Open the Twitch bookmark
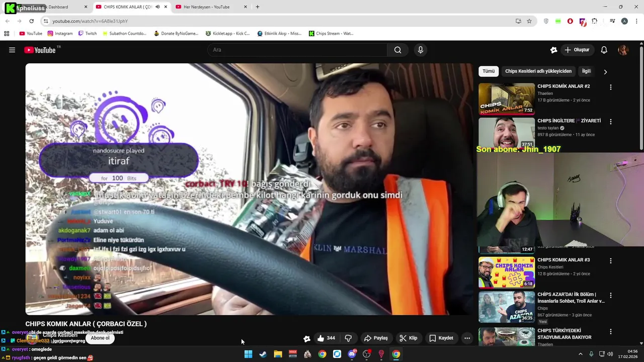 [x=88, y=34]
